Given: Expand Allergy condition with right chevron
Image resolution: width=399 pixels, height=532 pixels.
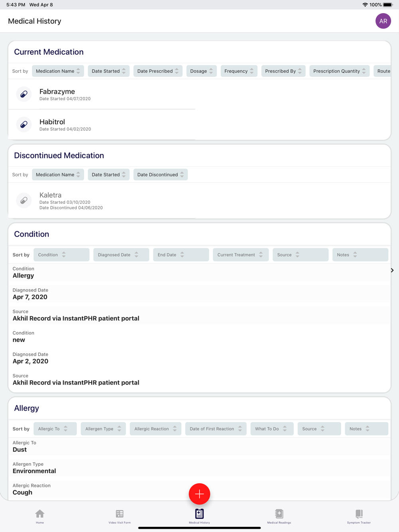Looking at the screenshot, I should coord(392,270).
